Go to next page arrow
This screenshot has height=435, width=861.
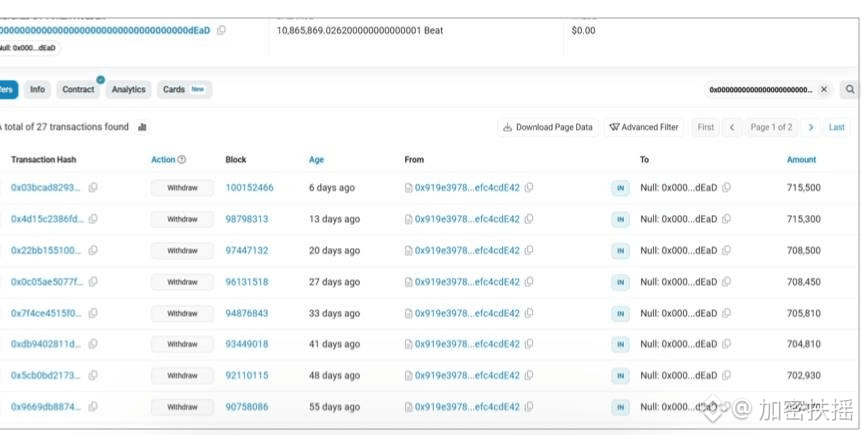point(810,127)
